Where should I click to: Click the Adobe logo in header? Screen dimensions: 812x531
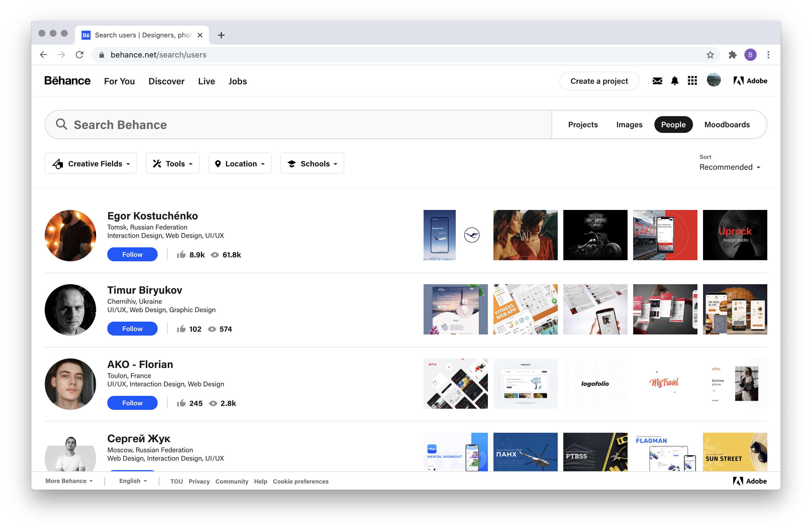tap(750, 81)
